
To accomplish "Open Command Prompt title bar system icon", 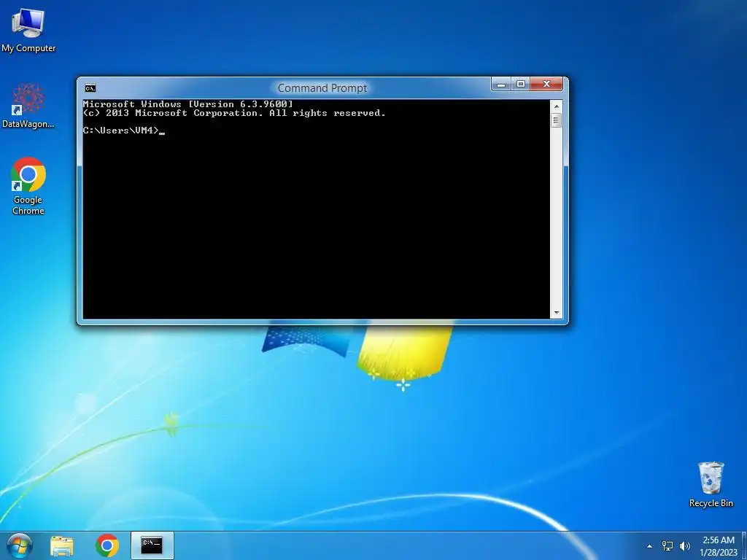I will (90, 88).
